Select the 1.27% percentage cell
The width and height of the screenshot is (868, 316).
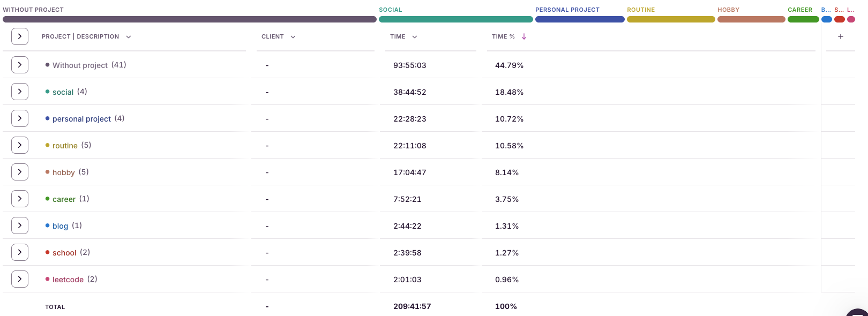507,253
